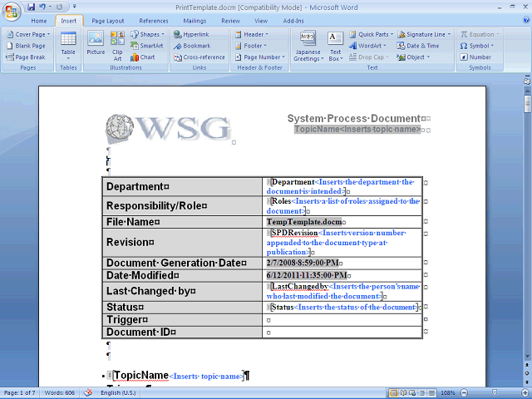Open the Object insert menu
The height and width of the screenshot is (399, 532).
coord(414,57)
